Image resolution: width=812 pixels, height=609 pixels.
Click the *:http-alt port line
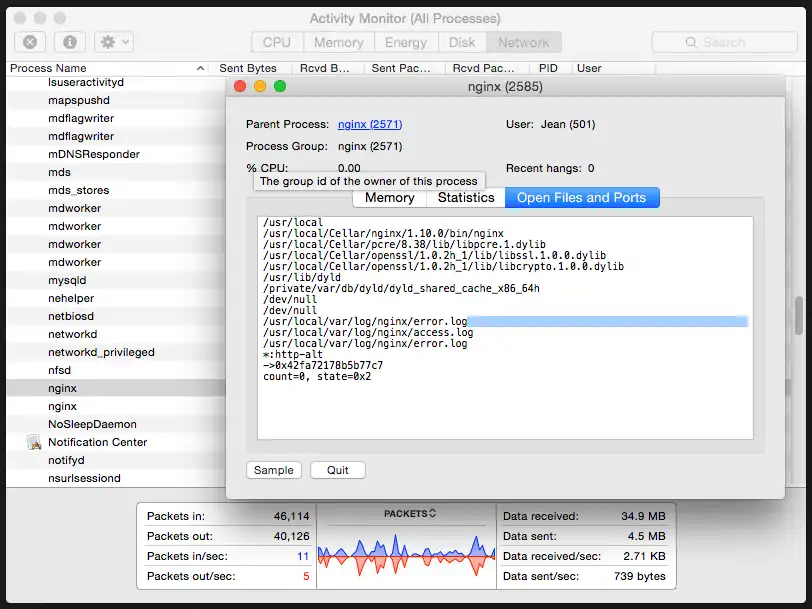[293, 355]
